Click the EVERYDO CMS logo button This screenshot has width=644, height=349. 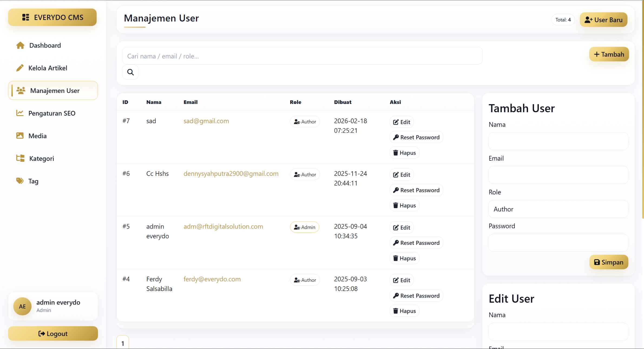pos(52,17)
